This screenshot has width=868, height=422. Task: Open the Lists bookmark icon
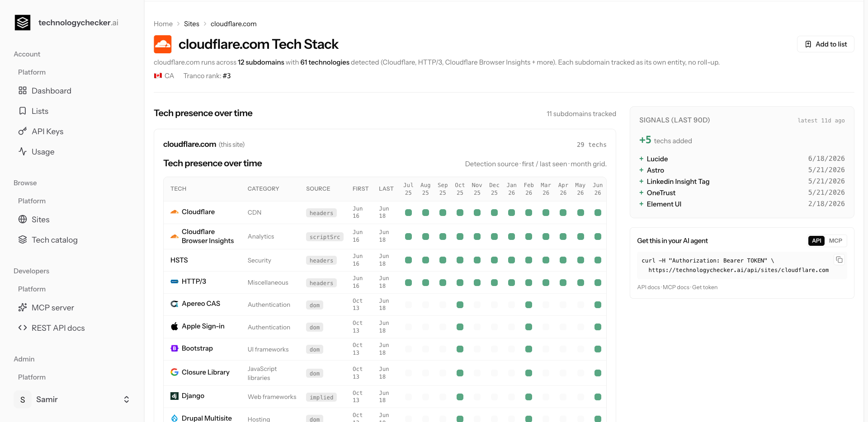click(23, 111)
